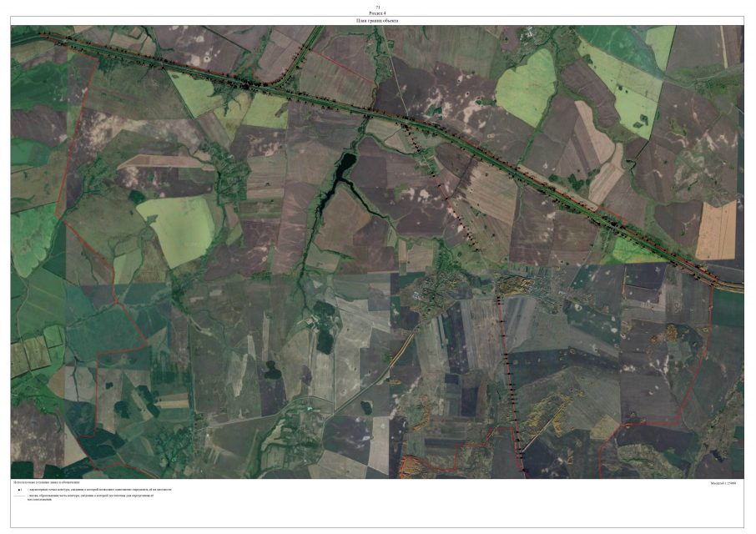Click the page number 71
Viewport: 756px width, 534px height.
(x=377, y=7)
